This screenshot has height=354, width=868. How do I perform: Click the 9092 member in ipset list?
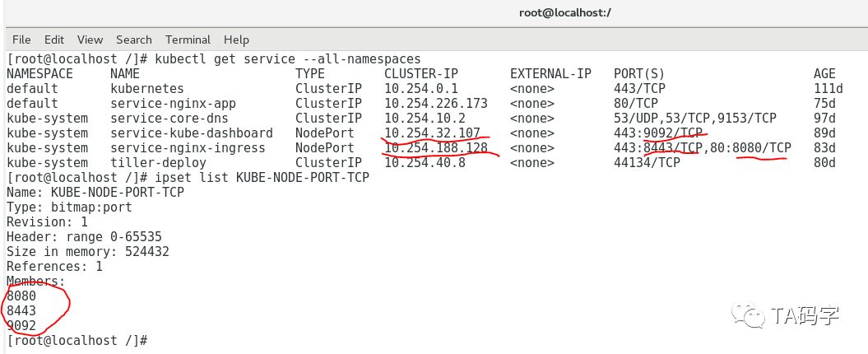pyautogui.click(x=21, y=326)
